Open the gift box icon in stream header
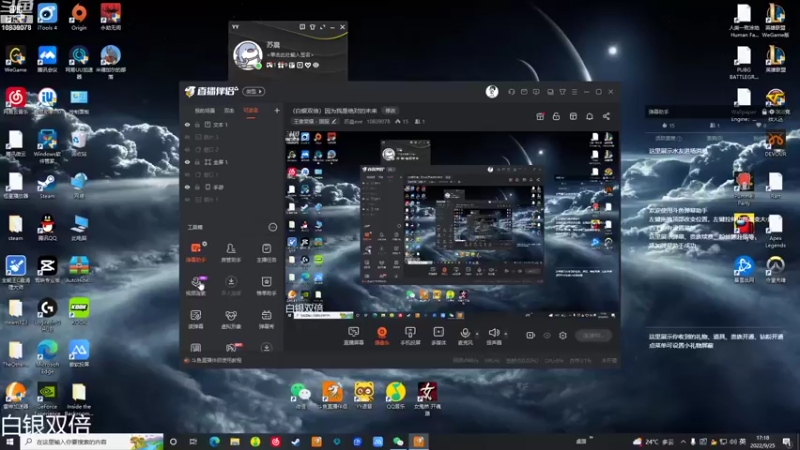 click(x=540, y=116)
